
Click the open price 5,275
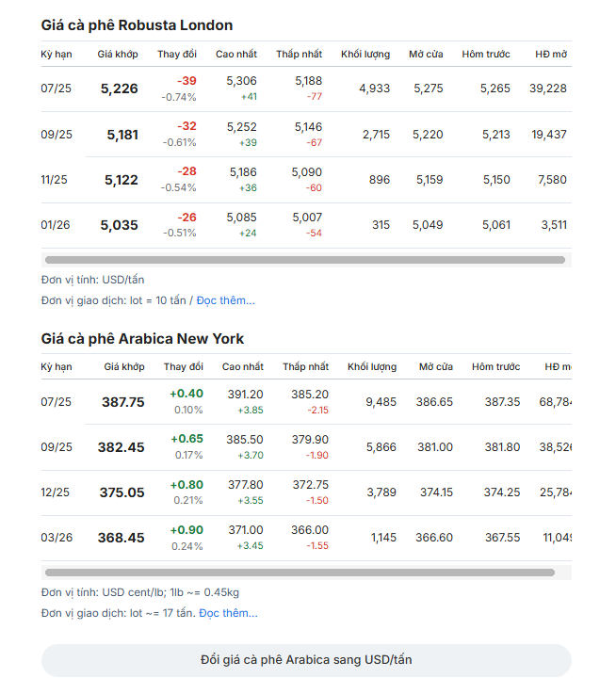[429, 89]
